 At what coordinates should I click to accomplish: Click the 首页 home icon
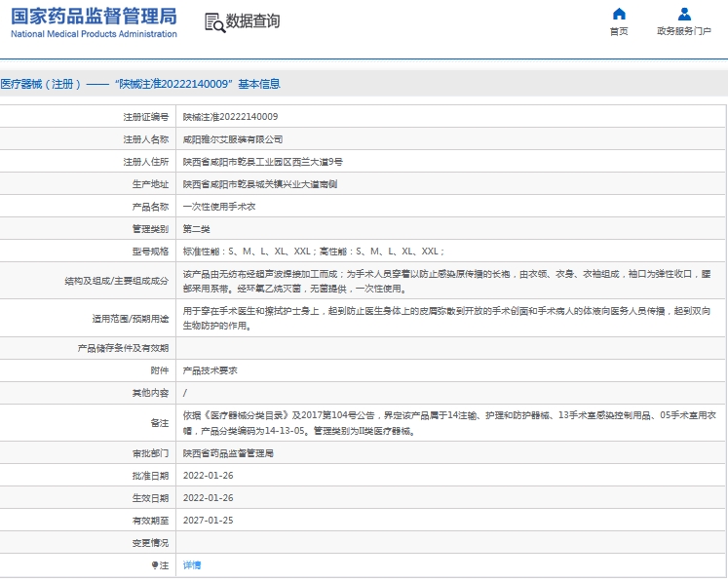619,14
